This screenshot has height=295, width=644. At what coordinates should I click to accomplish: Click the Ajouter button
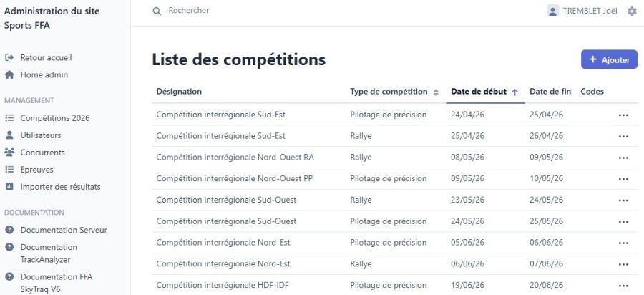[609, 59]
